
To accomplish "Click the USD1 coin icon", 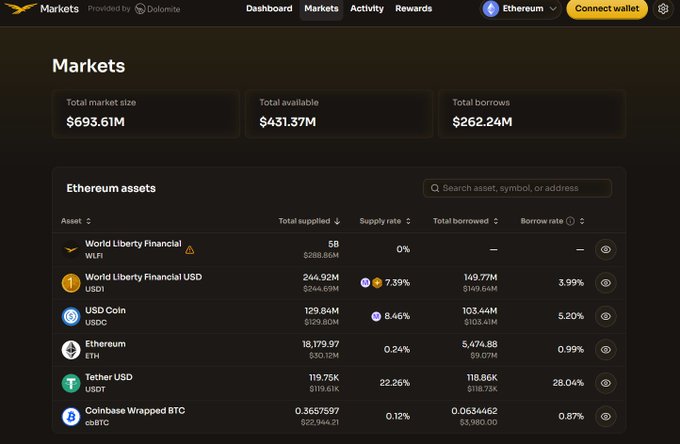I will click(71, 283).
